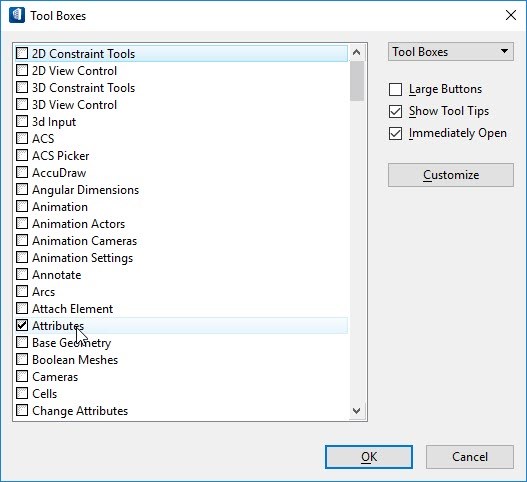
Task: Enable the Large Buttons checkbox
Action: pyautogui.click(x=395, y=89)
